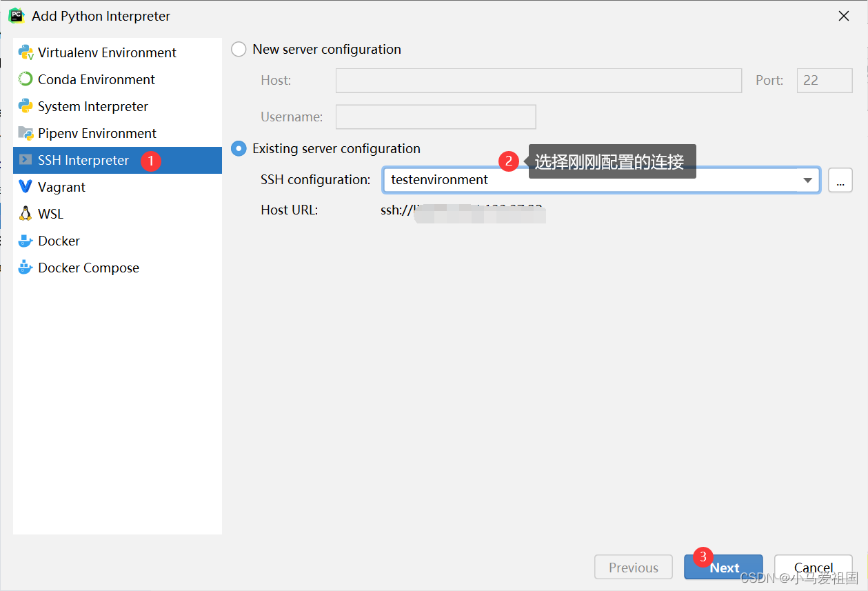Viewport: 868px width, 591px height.
Task: Click the Username input field
Action: (436, 117)
